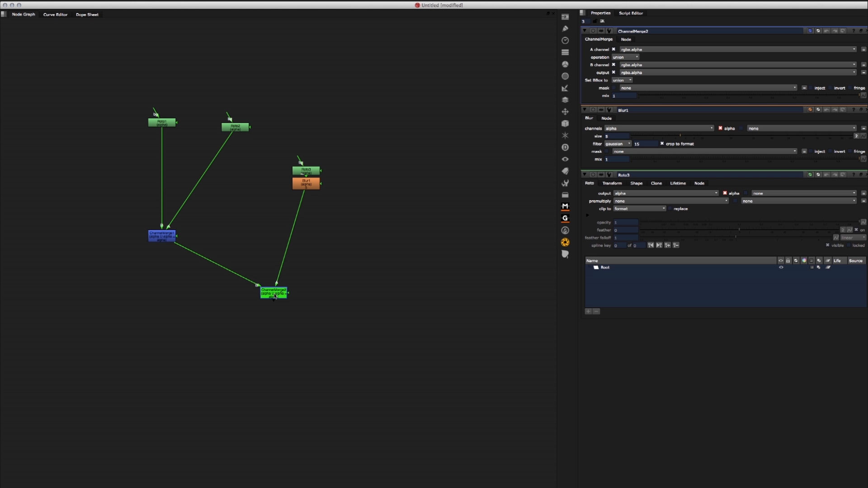
Task: Toggle Root layer visibility eye
Action: [781, 267]
